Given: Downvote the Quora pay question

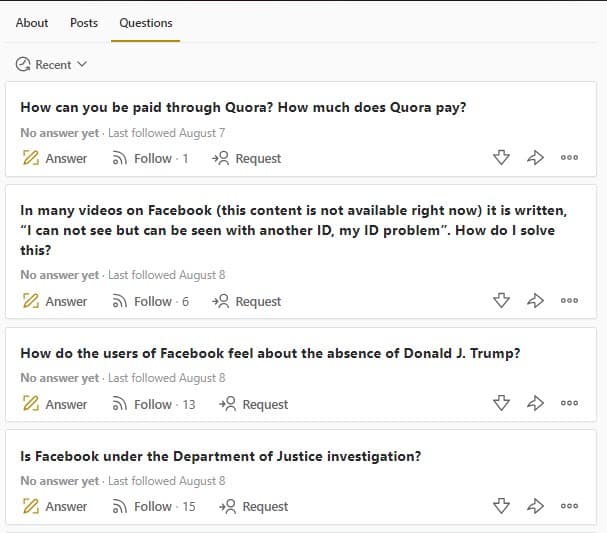Looking at the screenshot, I should tap(501, 158).
